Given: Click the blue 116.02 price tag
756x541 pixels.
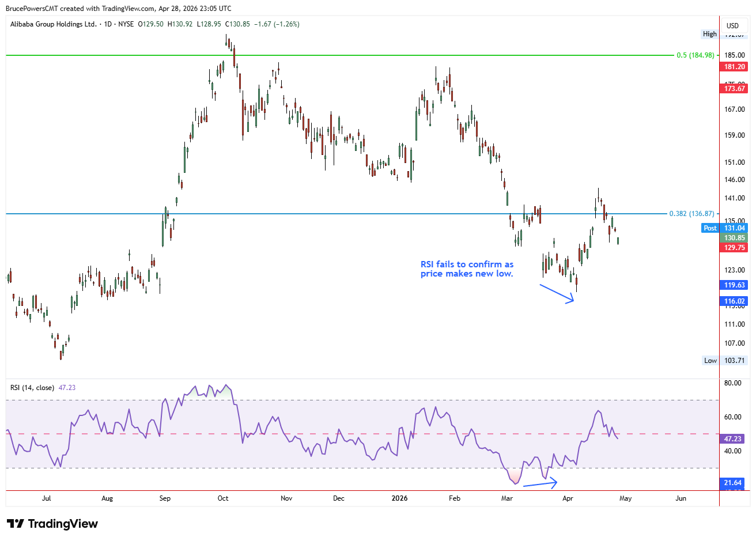Looking at the screenshot, I should pyautogui.click(x=735, y=301).
